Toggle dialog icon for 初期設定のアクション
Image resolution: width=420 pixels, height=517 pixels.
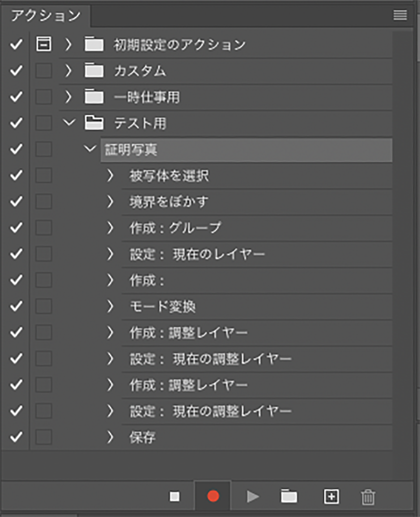[44, 44]
